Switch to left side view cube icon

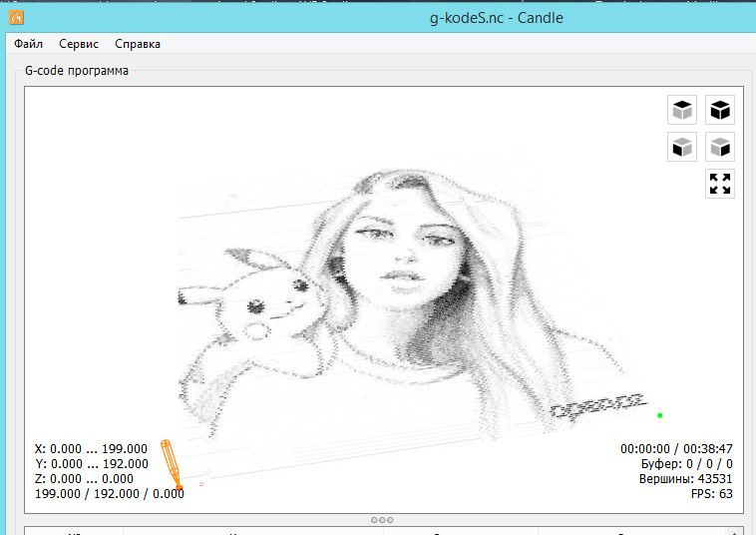(720, 147)
